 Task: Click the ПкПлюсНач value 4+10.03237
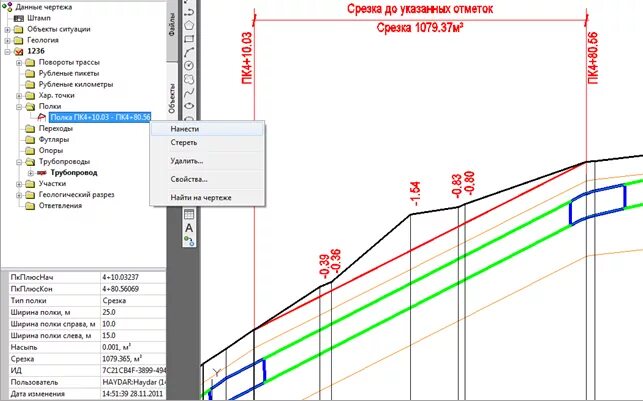132,277
